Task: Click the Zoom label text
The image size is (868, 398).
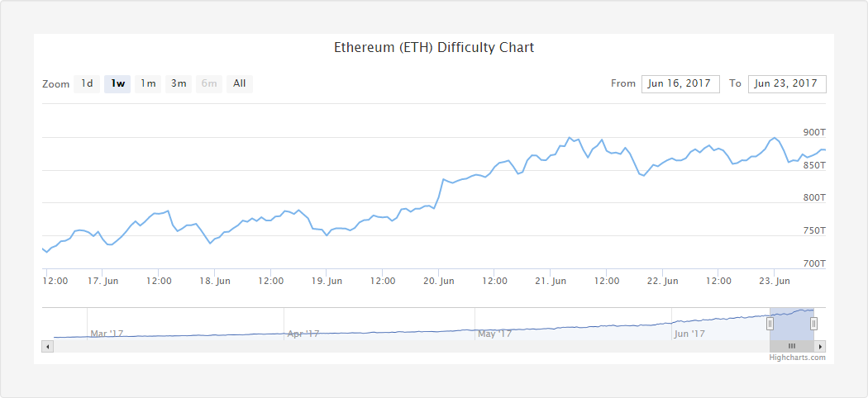Action: [x=56, y=84]
